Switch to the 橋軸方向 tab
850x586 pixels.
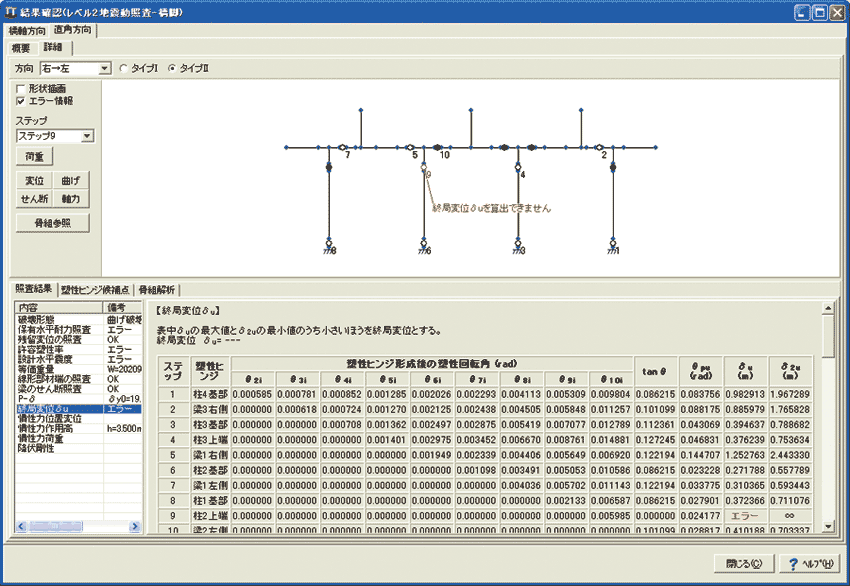click(x=28, y=31)
